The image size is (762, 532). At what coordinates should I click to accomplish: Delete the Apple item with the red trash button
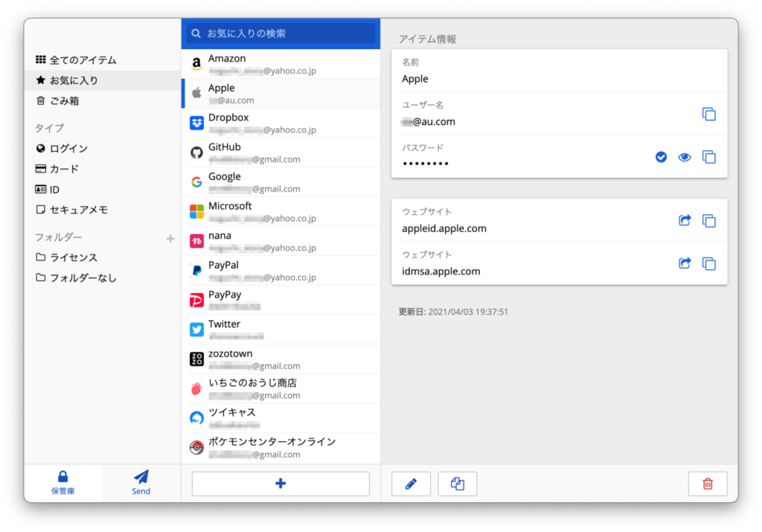click(708, 484)
